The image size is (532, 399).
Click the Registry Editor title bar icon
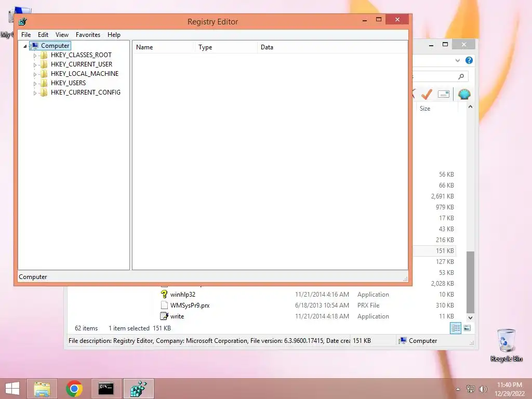[x=23, y=22]
